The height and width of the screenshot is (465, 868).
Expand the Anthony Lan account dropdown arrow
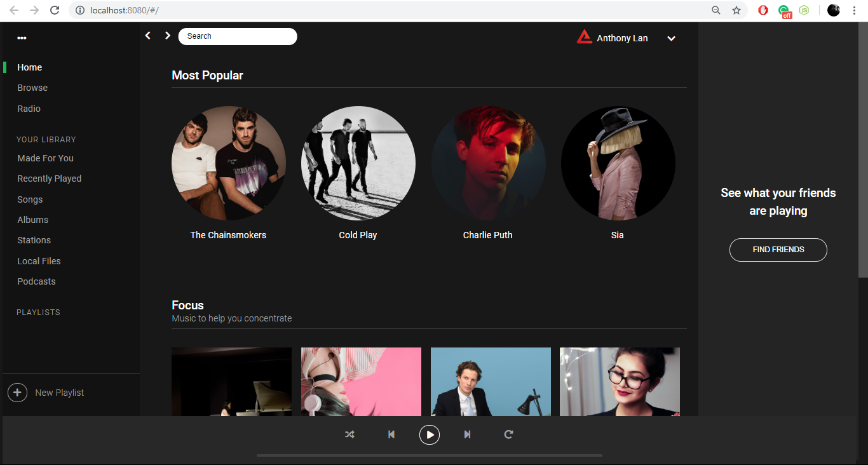coord(671,39)
